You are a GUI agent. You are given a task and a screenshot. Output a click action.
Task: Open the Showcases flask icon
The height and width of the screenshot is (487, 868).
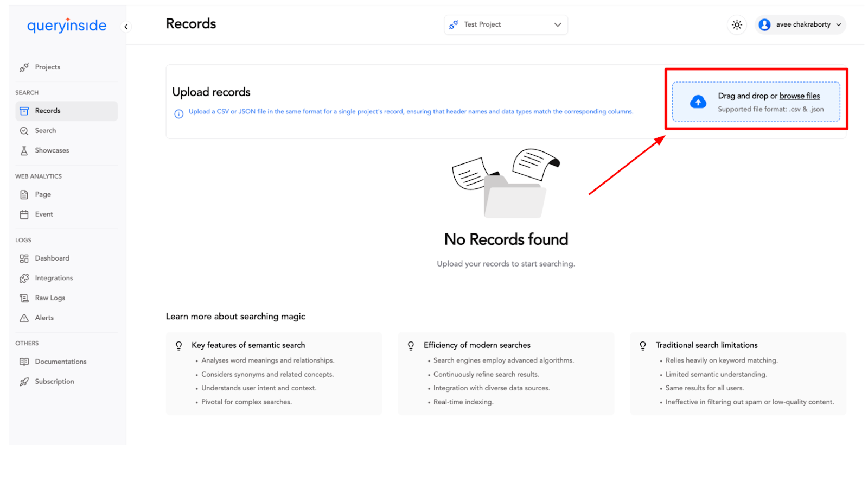pyautogui.click(x=24, y=151)
